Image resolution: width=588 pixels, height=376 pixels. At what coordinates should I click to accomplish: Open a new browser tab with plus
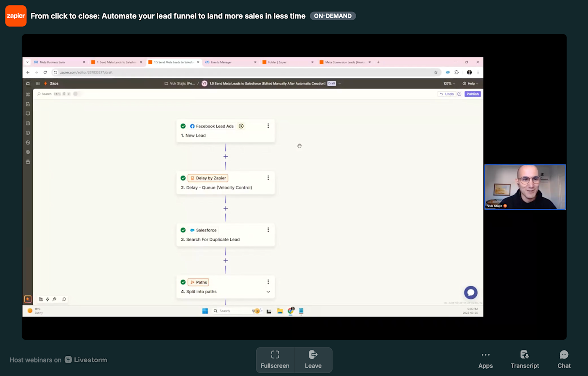pos(378,62)
